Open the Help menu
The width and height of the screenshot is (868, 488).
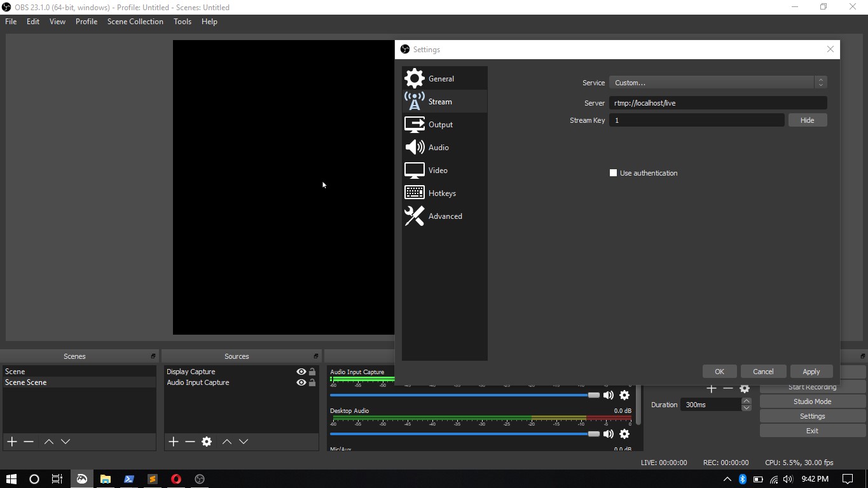209,22
